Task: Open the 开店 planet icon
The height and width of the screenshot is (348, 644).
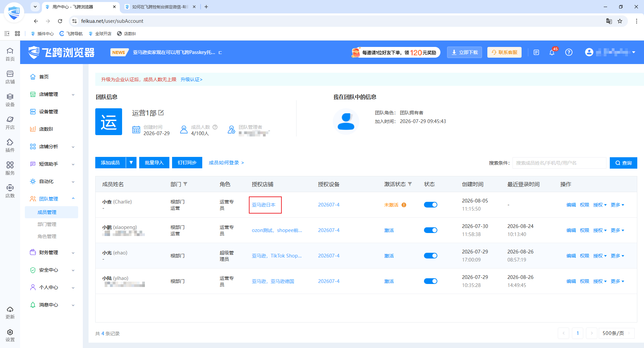Action: click(10, 123)
